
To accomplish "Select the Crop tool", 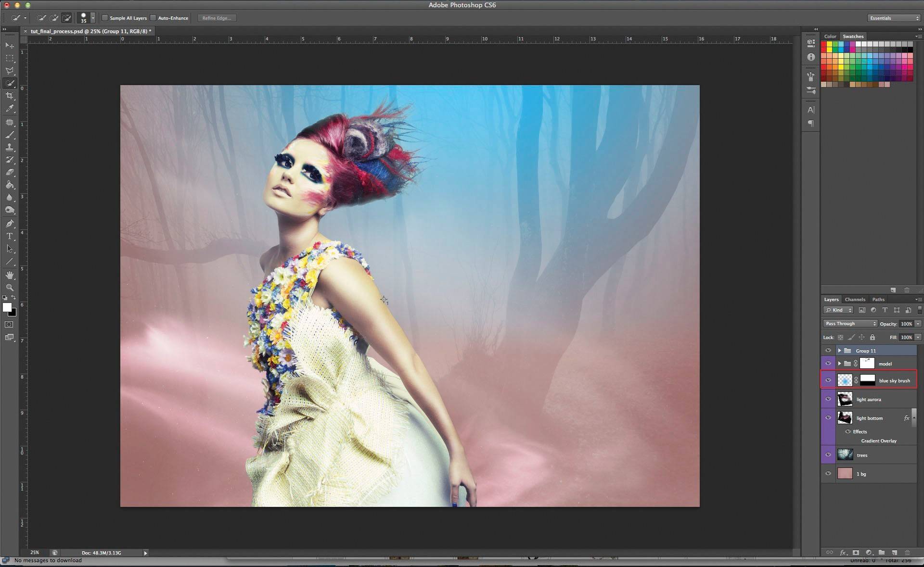I will [10, 96].
